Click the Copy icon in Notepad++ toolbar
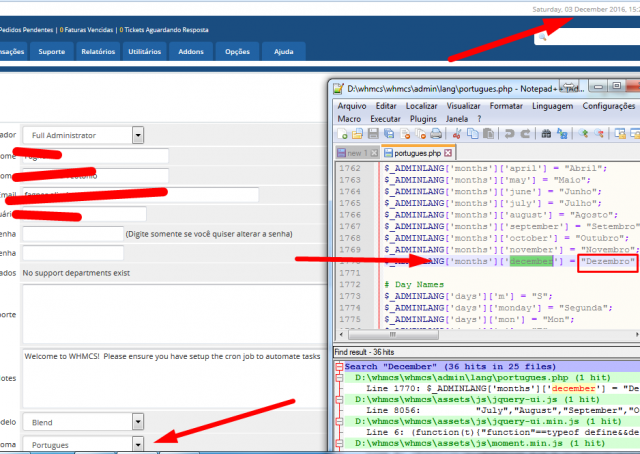 (x=473, y=134)
